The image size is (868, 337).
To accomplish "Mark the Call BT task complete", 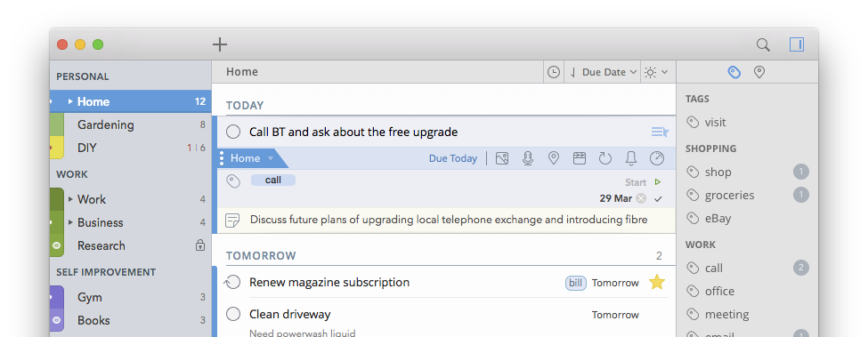I will [233, 132].
